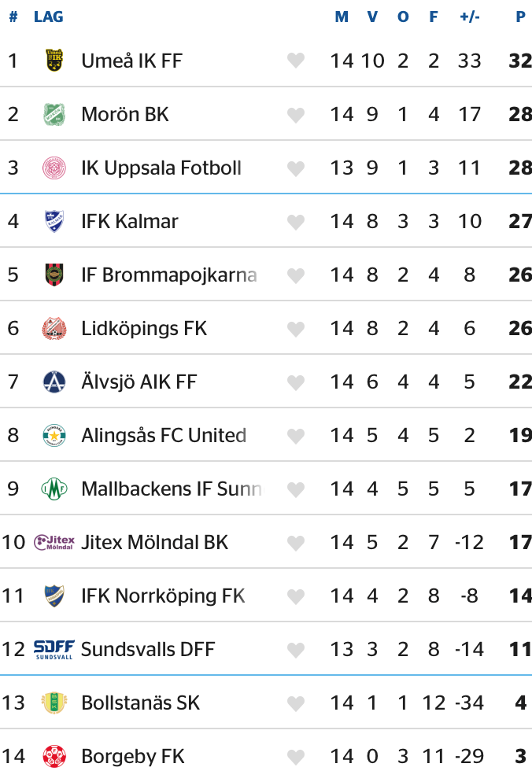Sort table by the P points column
Image resolution: width=532 pixels, height=782 pixels.
[520, 17]
